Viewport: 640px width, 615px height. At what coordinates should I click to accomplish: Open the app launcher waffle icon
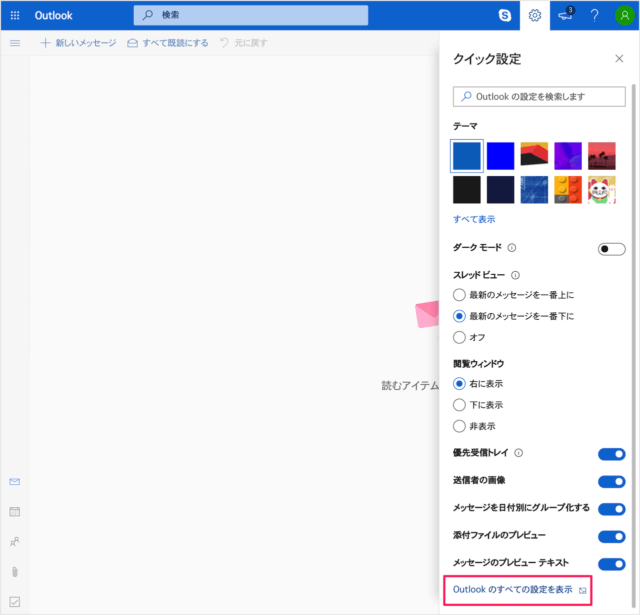click(x=15, y=15)
